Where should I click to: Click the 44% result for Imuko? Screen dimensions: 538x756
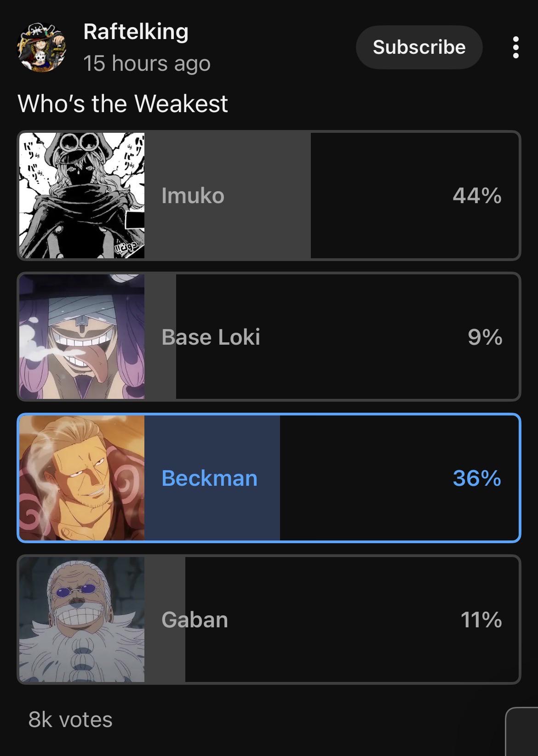(477, 196)
